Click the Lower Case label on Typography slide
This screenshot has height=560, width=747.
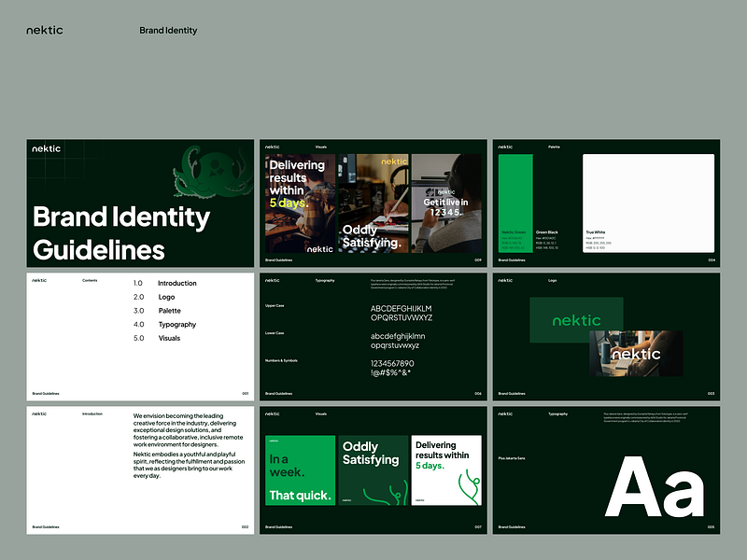click(275, 333)
